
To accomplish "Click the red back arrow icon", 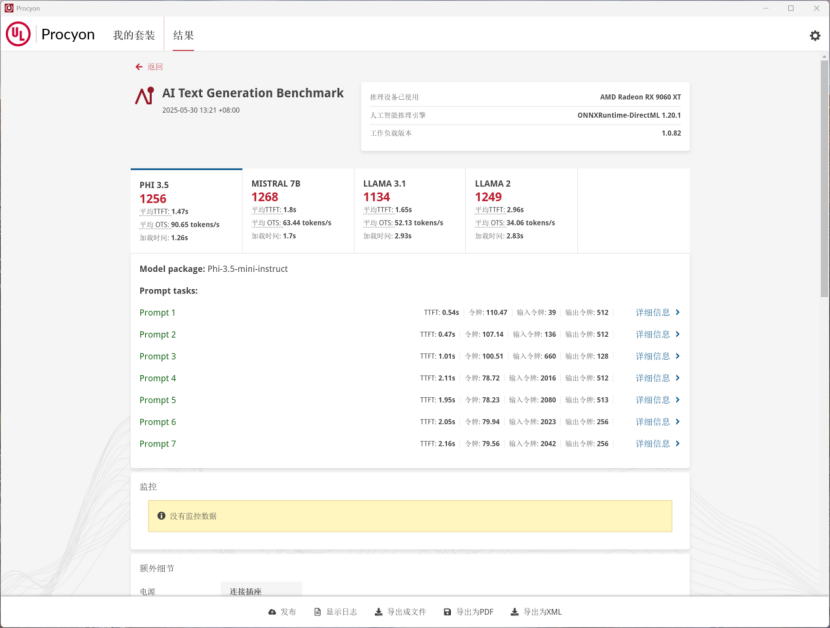I will click(139, 67).
